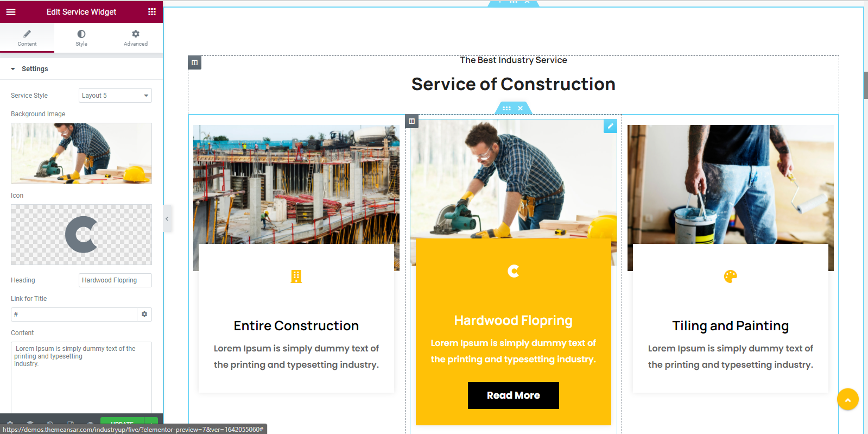Select the heading column handle icon
This screenshot has width=868, height=434.
(194, 62)
